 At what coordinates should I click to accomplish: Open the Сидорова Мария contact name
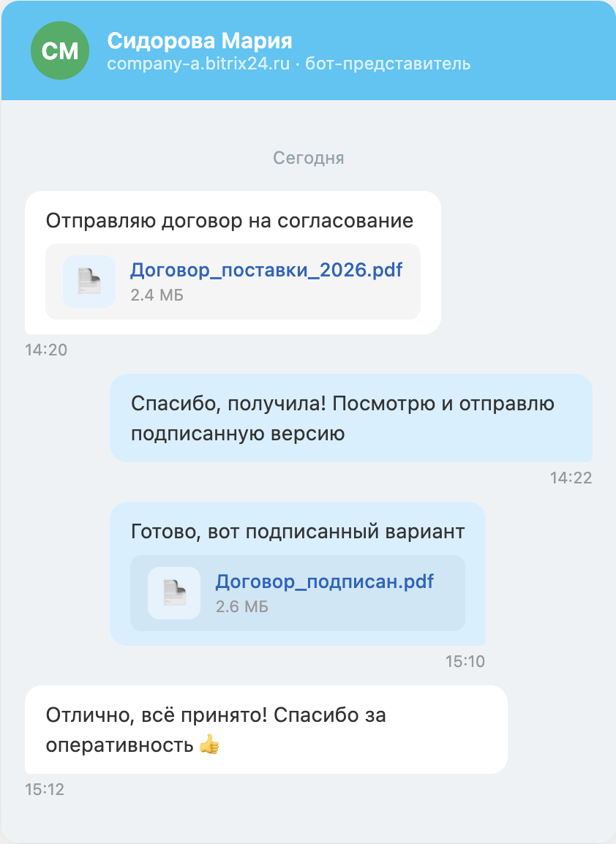click(200, 40)
